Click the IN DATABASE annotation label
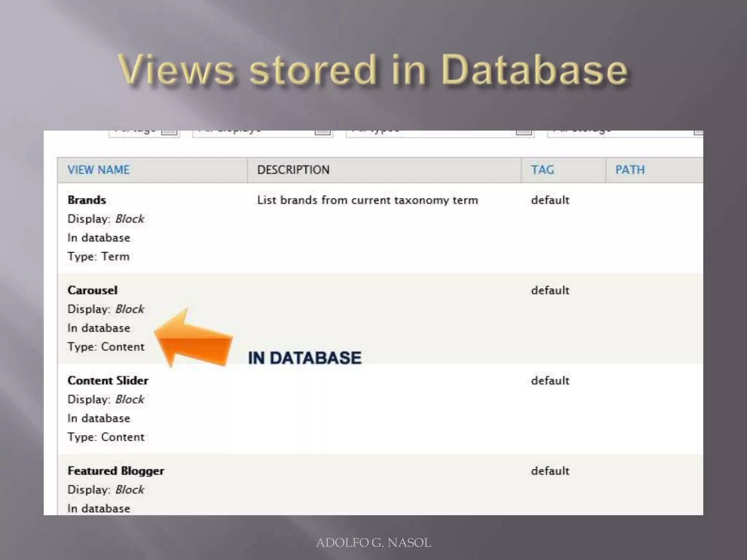Screen dimensions: 747x560 click(305, 358)
